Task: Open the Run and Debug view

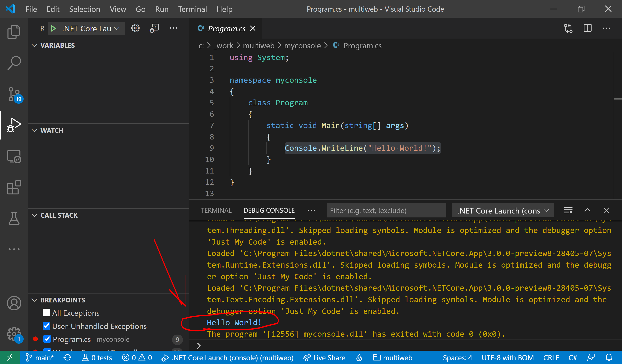Action: pos(14,125)
